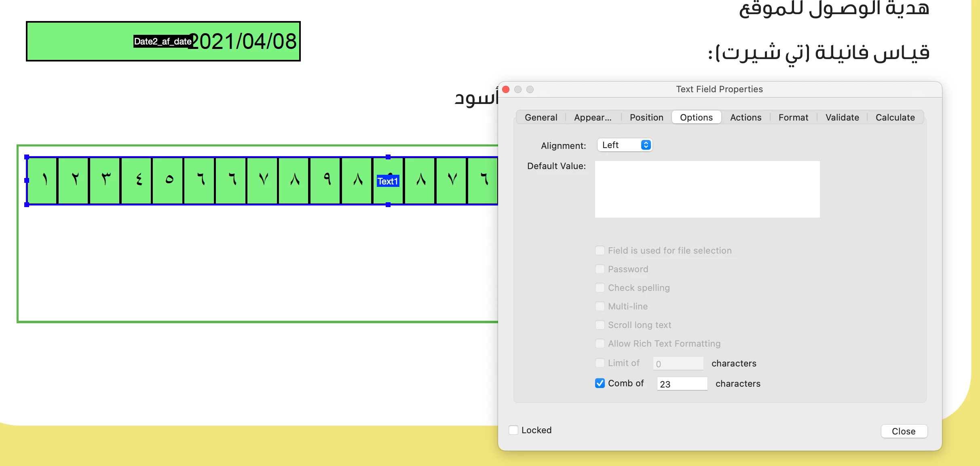Viewport: 980px width, 466px height.
Task: Click the Comb of characters number field
Action: coord(682,383)
